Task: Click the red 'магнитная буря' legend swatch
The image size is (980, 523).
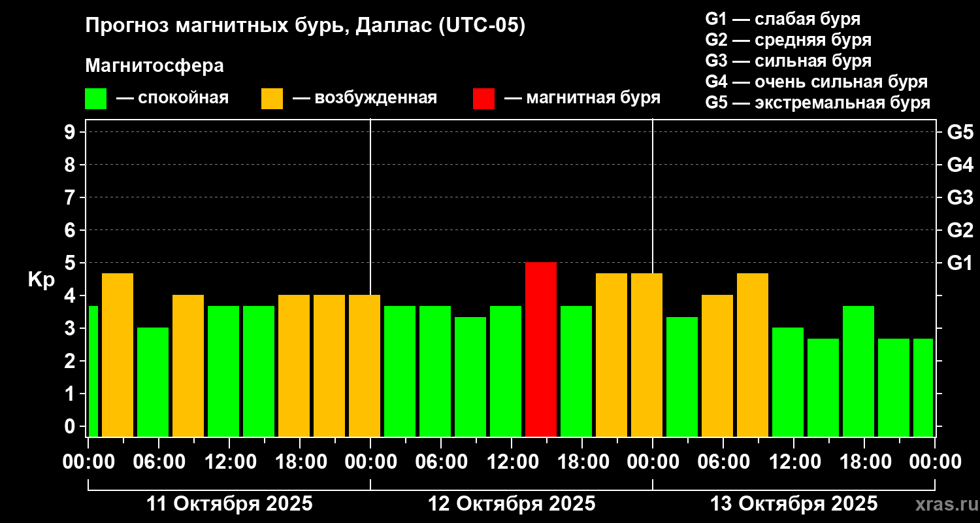Action: coord(483,99)
